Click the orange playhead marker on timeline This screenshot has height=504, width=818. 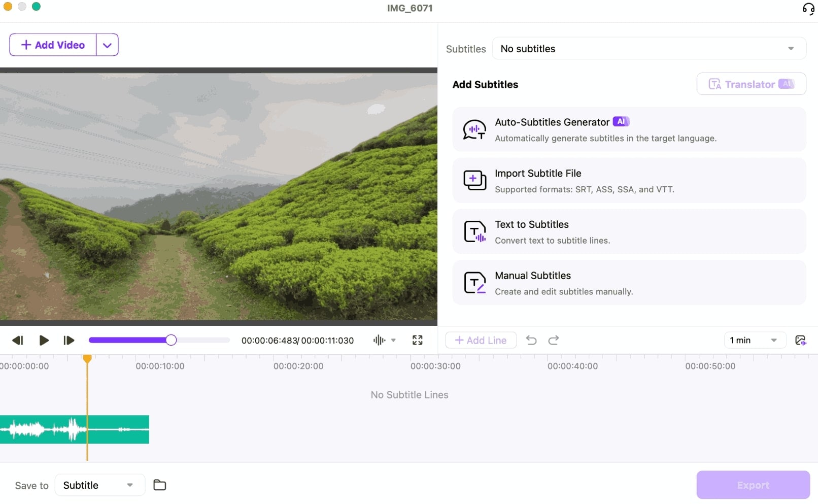tap(87, 359)
